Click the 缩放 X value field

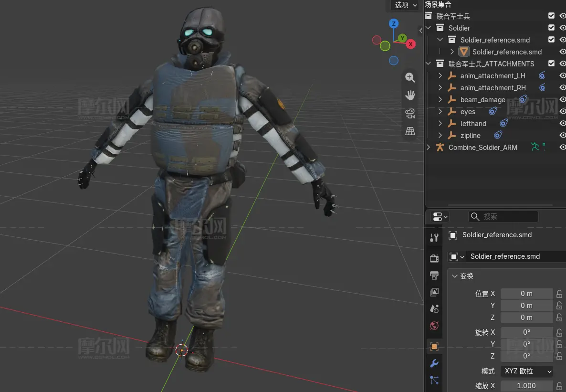click(527, 386)
